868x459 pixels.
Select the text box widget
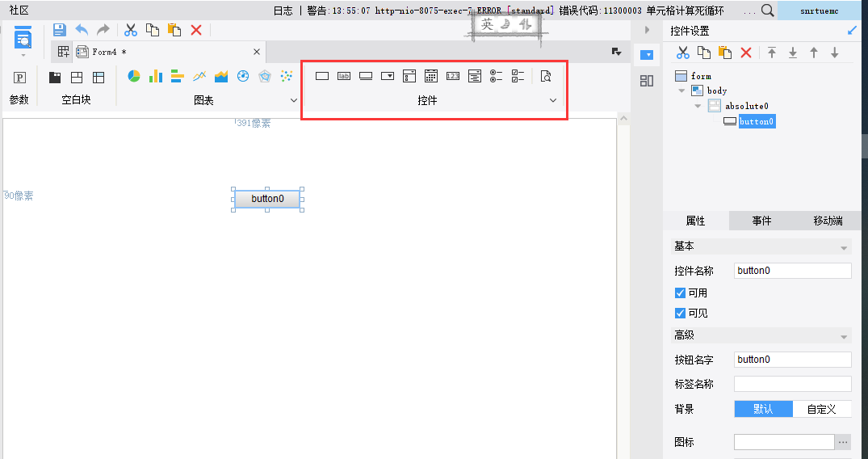322,76
